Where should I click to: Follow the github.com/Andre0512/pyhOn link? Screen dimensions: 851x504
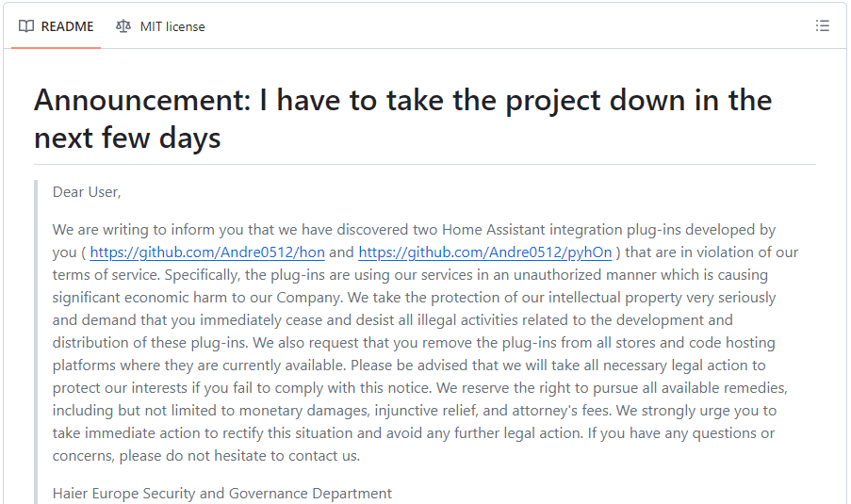coord(484,252)
